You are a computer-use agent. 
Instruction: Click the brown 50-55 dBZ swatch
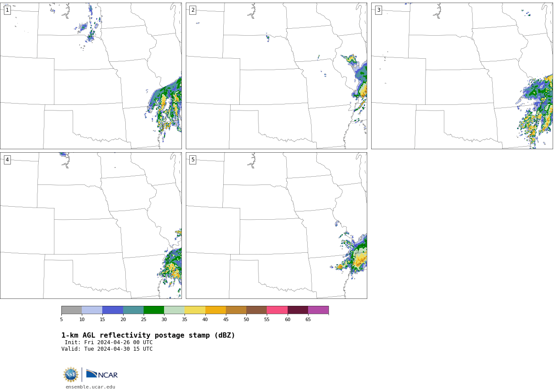pyautogui.click(x=256, y=310)
